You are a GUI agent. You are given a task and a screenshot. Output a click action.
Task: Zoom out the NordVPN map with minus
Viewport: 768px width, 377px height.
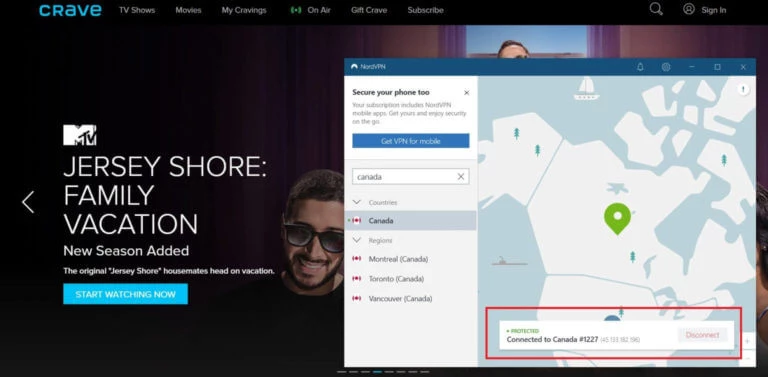tap(747, 358)
